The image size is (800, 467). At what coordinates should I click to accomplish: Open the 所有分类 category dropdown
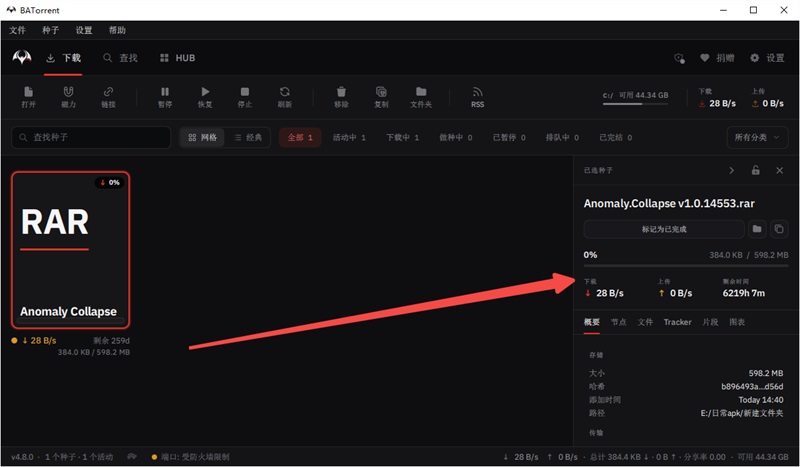757,137
